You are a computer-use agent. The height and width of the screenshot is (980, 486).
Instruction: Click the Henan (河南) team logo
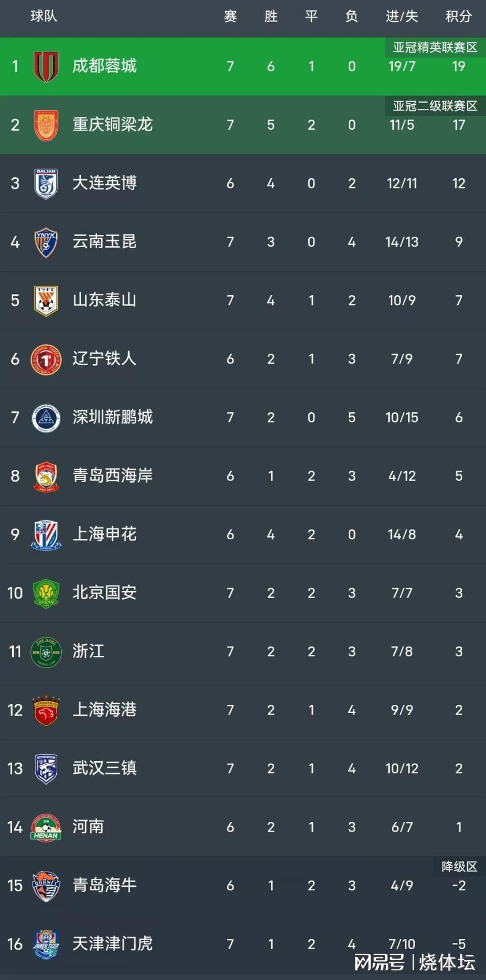(46, 827)
